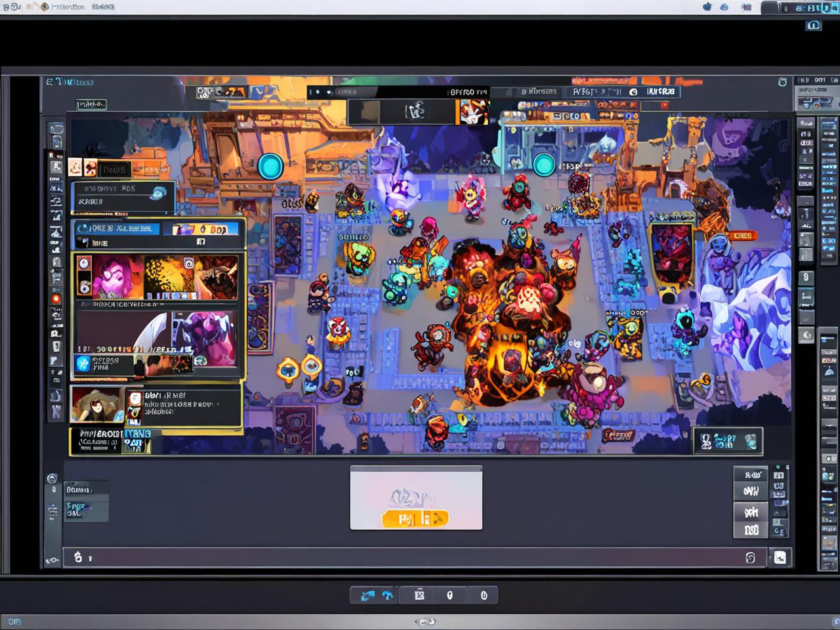Click the lock icon in the bottom bar
This screenshot has width=840, height=630.
coord(78,557)
